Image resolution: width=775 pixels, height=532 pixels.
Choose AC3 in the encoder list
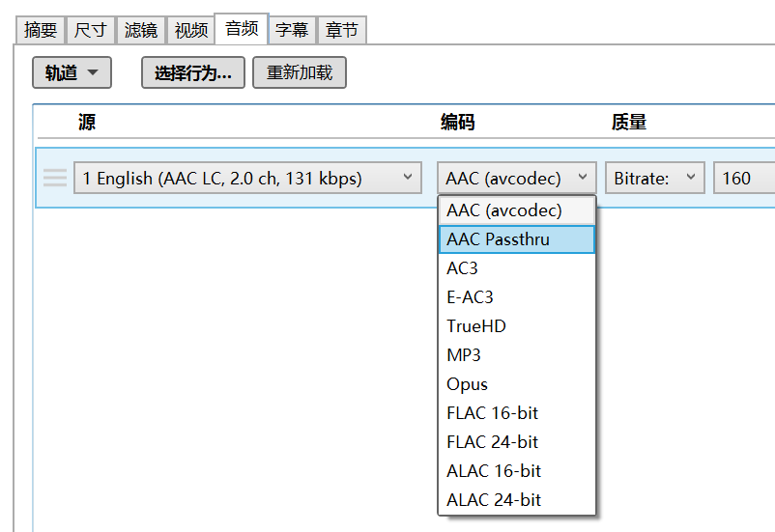coord(516,268)
